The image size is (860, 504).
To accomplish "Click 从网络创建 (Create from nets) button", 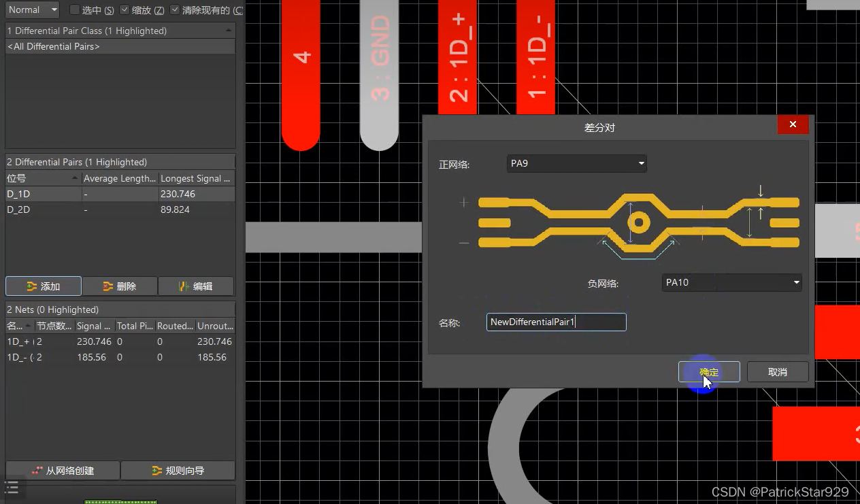I will point(63,471).
